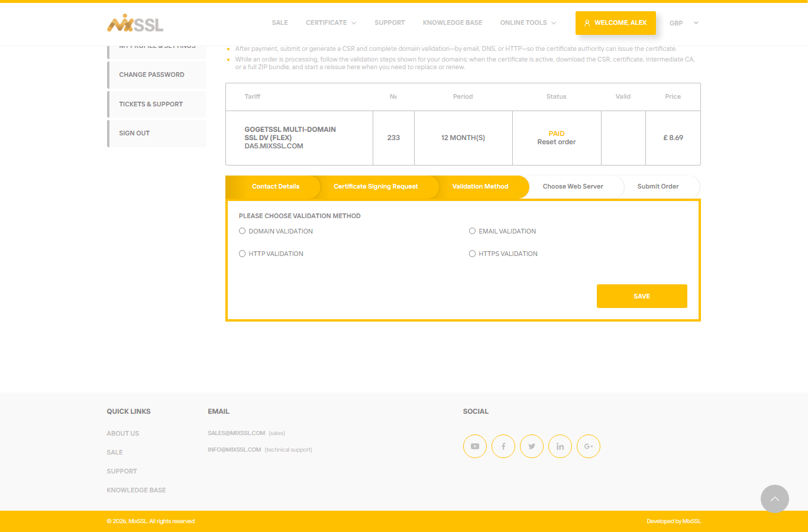808x532 pixels.
Task: Click the Status column header
Action: (557, 96)
